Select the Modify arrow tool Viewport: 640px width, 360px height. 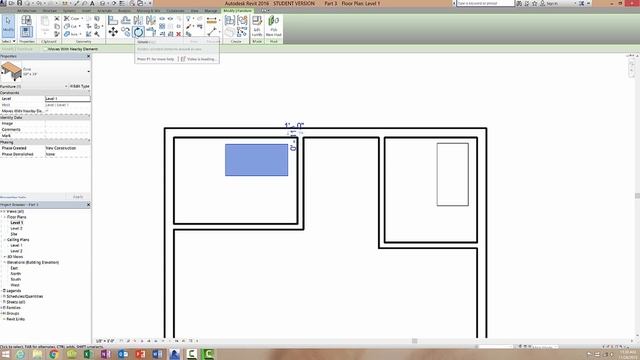tap(8, 26)
